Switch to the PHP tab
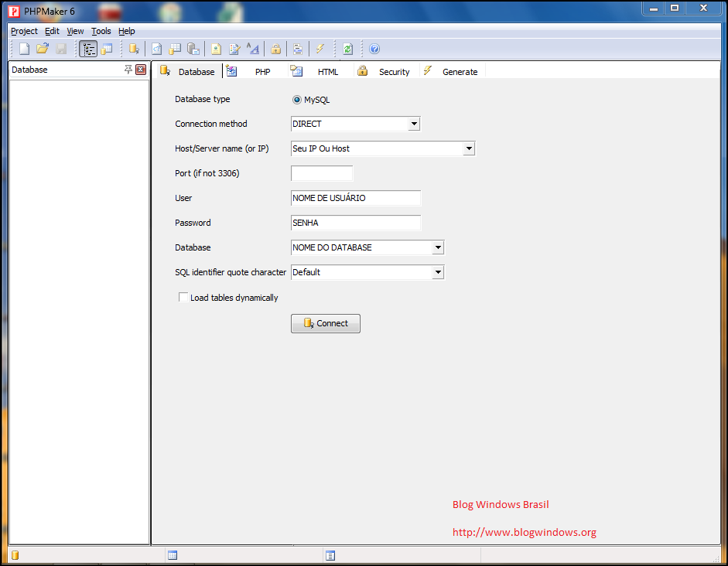The height and width of the screenshot is (566, 728). click(255, 71)
